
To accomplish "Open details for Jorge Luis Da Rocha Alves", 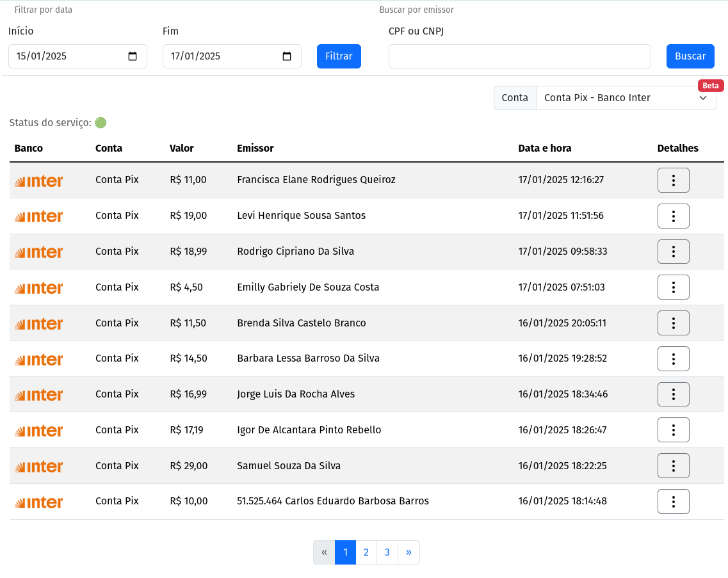I will (673, 394).
